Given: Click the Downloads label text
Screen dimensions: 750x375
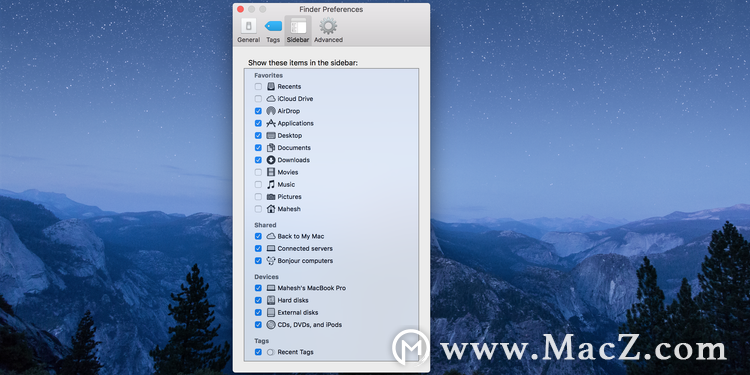Looking at the screenshot, I should pos(294,160).
